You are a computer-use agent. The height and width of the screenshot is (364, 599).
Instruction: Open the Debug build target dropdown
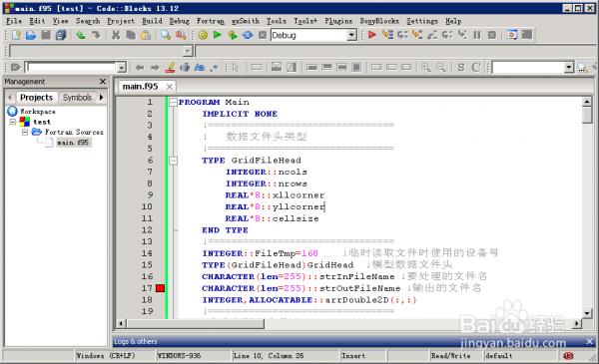351,35
